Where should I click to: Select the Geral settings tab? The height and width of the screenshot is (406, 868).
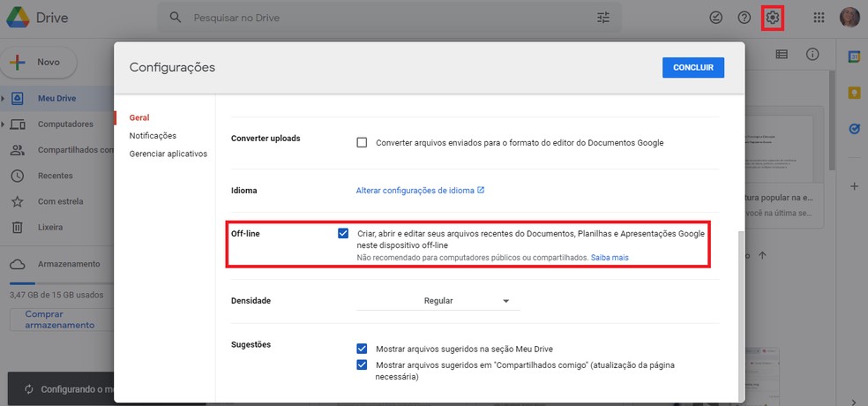click(x=139, y=117)
